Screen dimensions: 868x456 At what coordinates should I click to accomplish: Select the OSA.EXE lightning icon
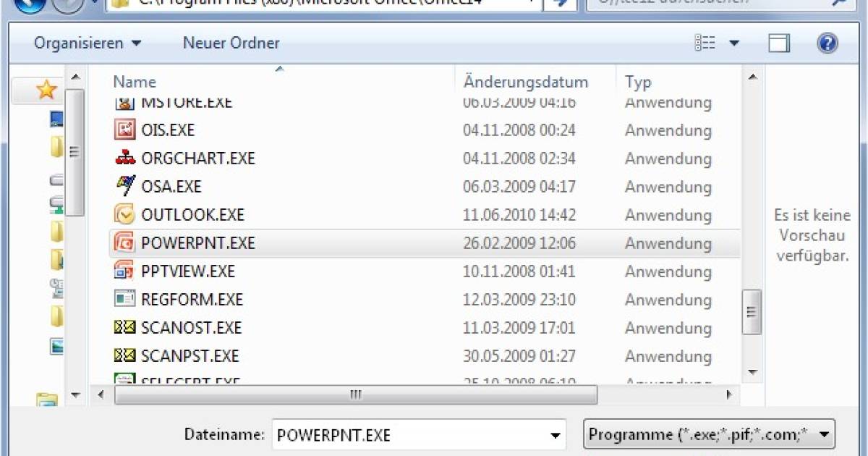click(x=124, y=186)
